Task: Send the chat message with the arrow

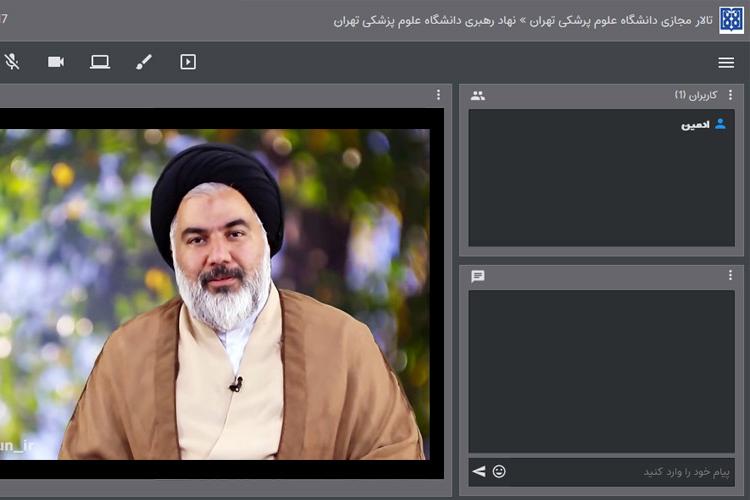Action: point(479,471)
